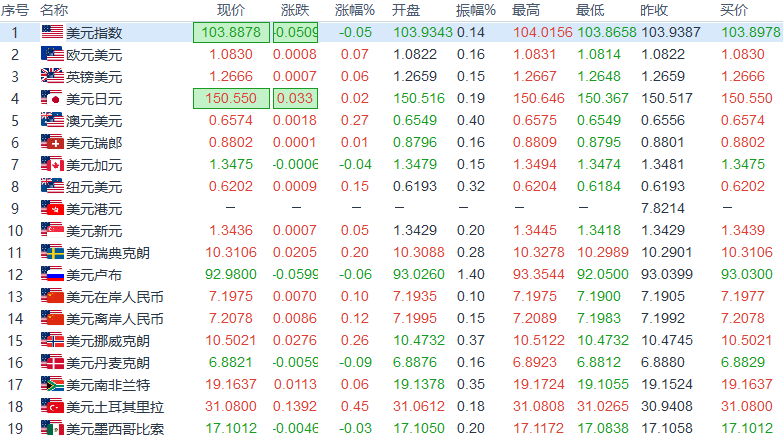Click the 名称 column header
Image resolution: width=783 pixels, height=442 pixels.
(x=54, y=10)
